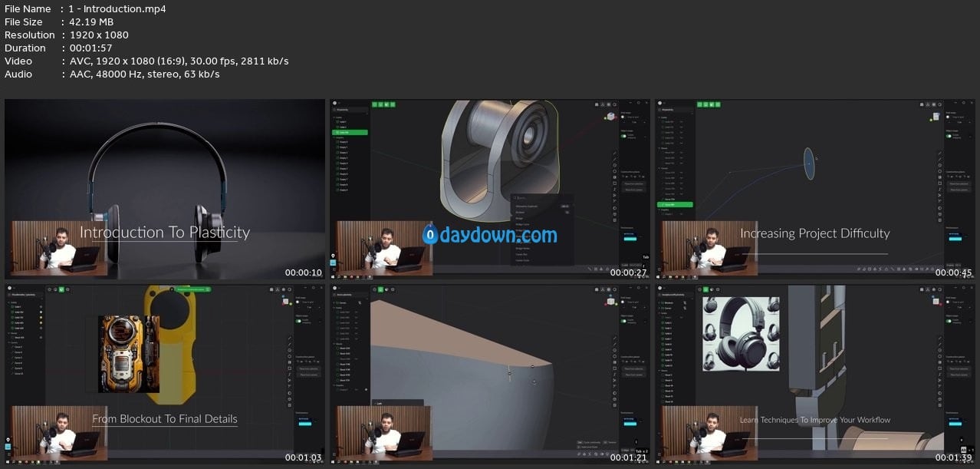
Task: Click the file name "1 - Introduction.mp4"
Action: click(118, 9)
